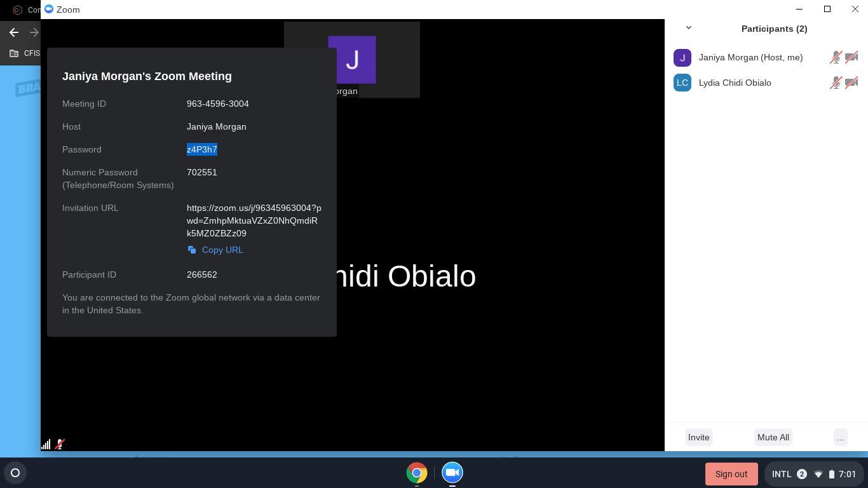
Task: Click the meeting ID 963-4596-3004
Action: pyautogui.click(x=218, y=104)
